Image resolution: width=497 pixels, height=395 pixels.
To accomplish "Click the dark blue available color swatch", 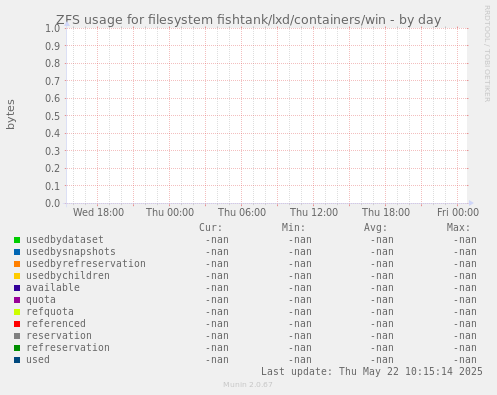I will click(17, 288).
